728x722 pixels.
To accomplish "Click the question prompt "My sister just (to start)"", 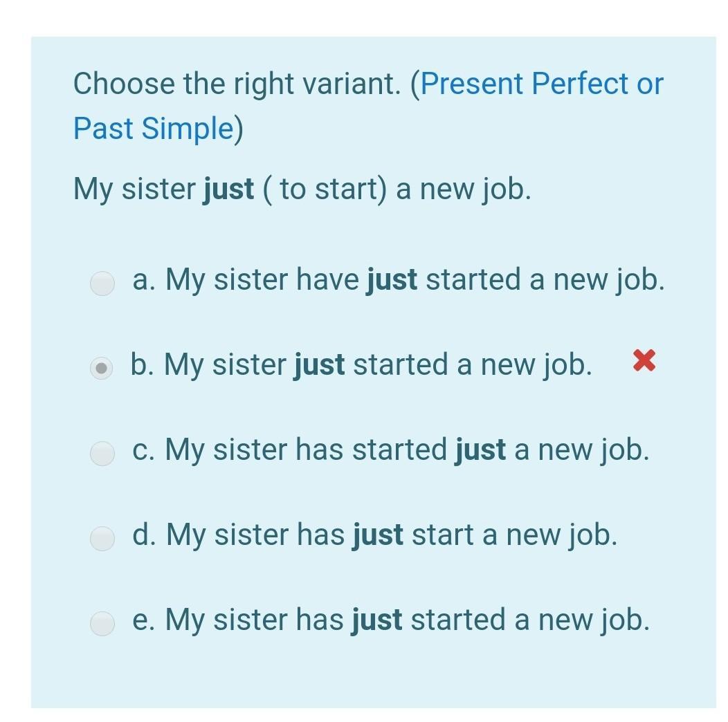I will [x=302, y=189].
